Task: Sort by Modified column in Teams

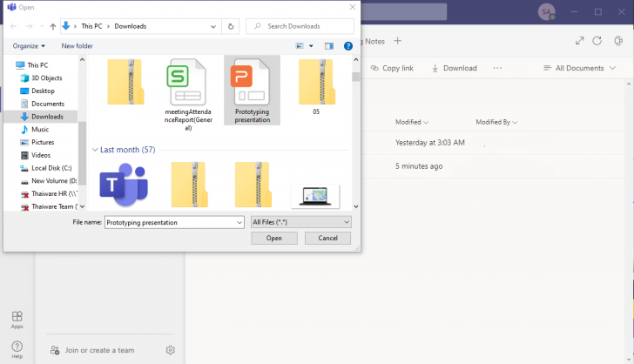Action: pos(412,122)
